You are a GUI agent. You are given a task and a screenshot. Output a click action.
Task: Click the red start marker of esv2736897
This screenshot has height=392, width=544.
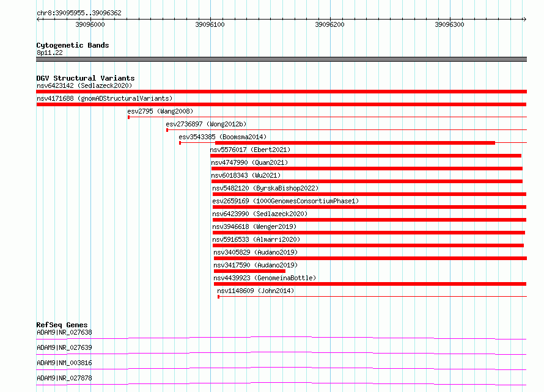click(x=167, y=130)
